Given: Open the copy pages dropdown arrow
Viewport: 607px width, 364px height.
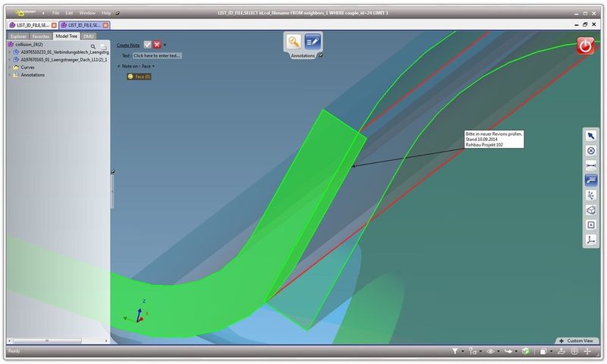Looking at the screenshot, I should (x=551, y=352).
